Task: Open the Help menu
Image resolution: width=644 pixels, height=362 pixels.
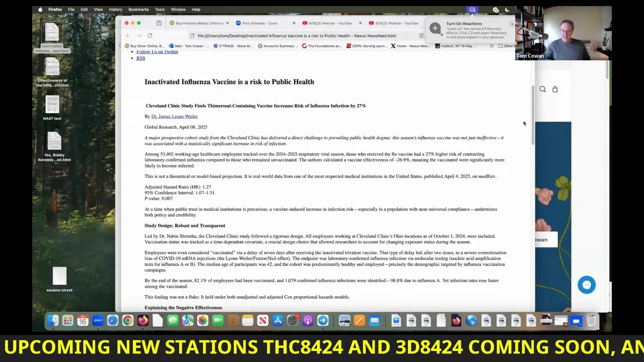Action: coord(196,10)
